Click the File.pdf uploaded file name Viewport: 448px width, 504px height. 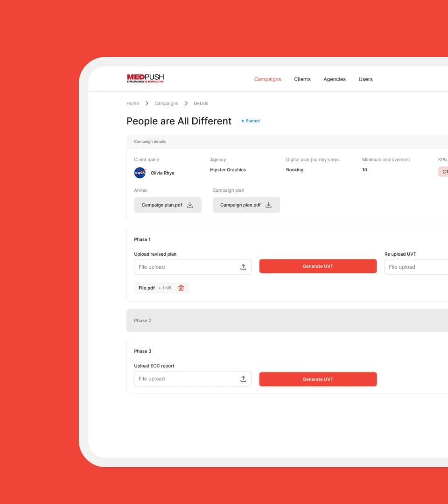147,287
